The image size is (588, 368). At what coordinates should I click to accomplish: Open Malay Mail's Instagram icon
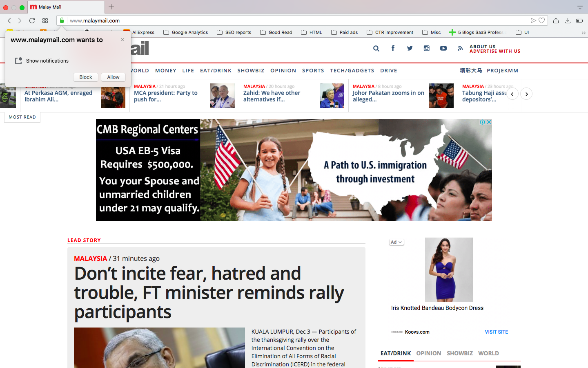[426, 48]
